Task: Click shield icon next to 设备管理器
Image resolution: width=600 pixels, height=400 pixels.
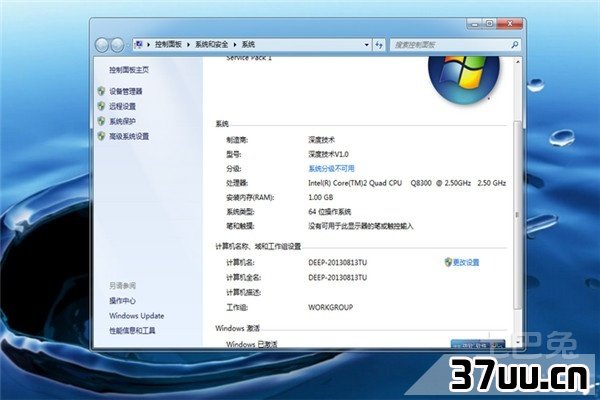Action: coord(101,91)
